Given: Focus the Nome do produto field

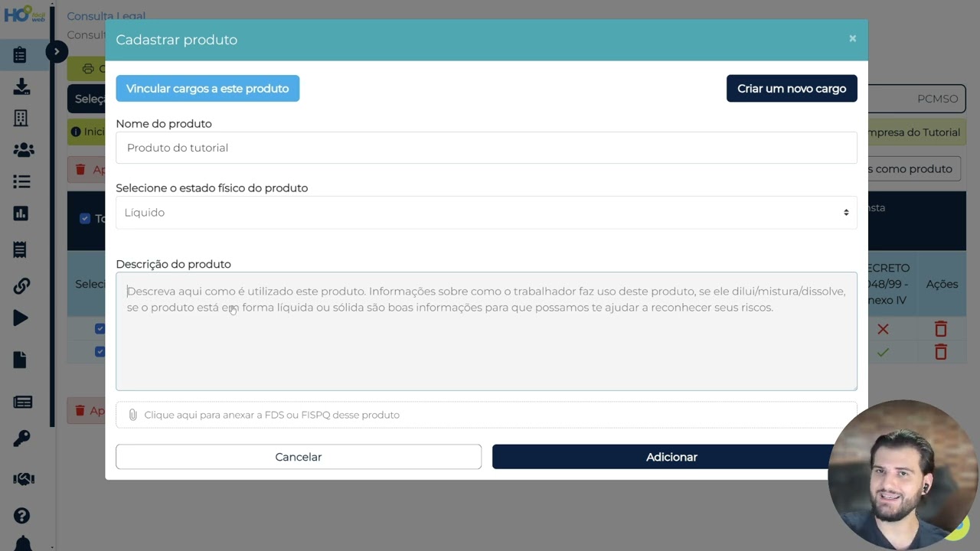Looking at the screenshot, I should coord(486,148).
